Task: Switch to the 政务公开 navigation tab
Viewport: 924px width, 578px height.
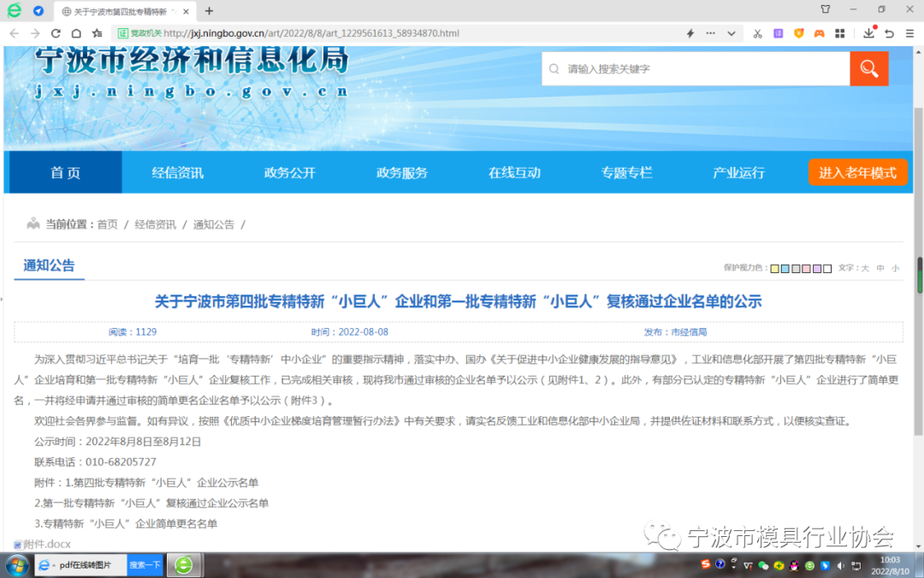Action: [x=288, y=172]
